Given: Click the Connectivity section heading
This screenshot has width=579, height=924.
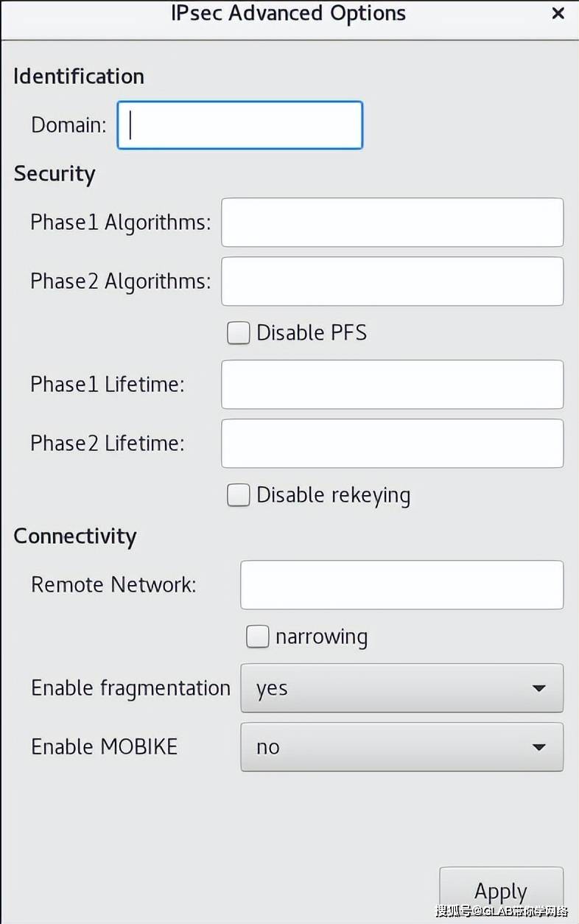Looking at the screenshot, I should point(75,536).
